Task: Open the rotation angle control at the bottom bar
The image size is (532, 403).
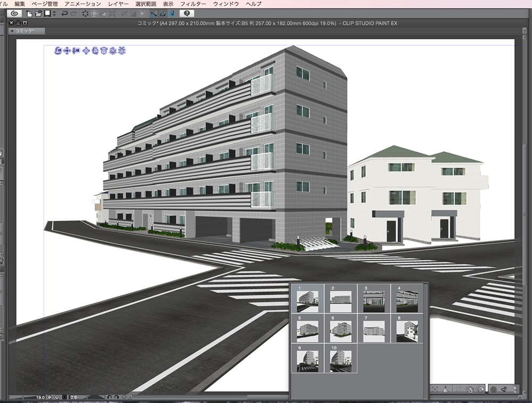Action: tap(73, 396)
